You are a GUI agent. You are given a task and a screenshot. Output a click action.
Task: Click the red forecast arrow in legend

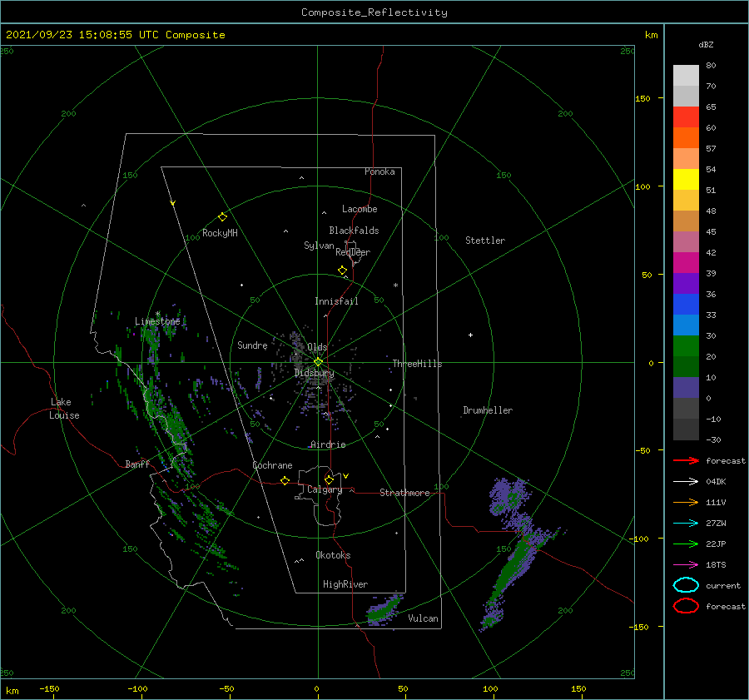(686, 460)
